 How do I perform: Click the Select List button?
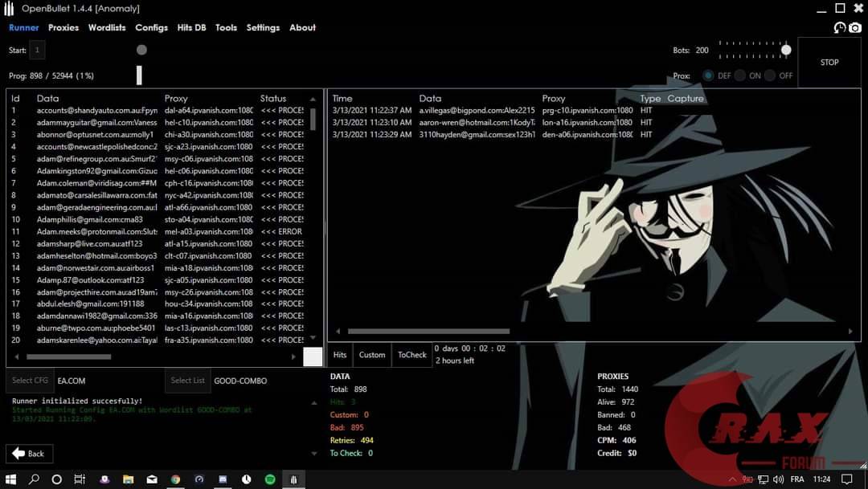pyautogui.click(x=187, y=381)
